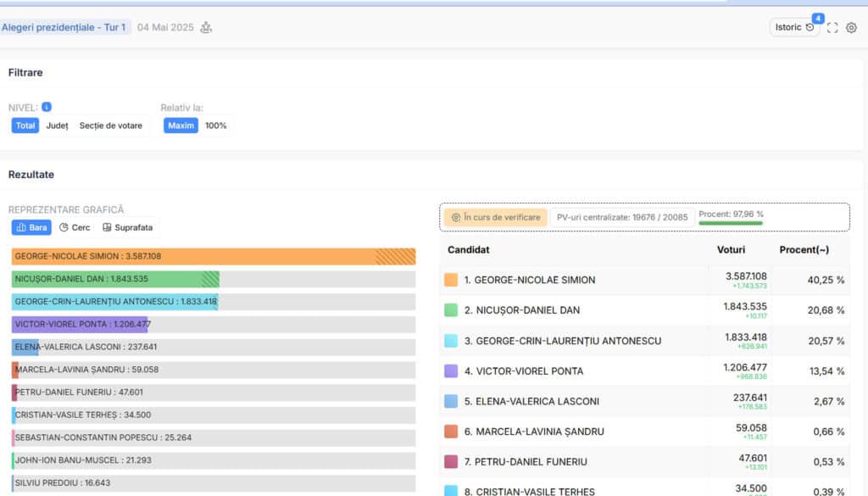Click the Silviu Predoiu bar
Image resolution: width=868 pixels, height=496 pixels.
(13, 483)
